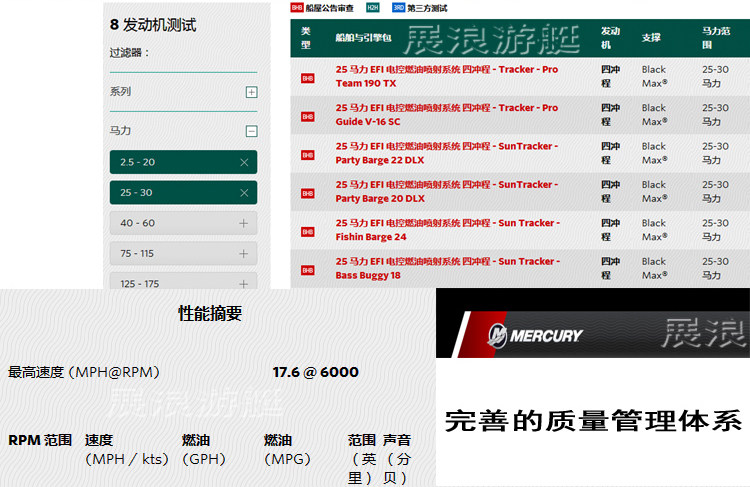Click 最高速度 (MPH@RPM) label
The image size is (750, 487).
(84, 372)
